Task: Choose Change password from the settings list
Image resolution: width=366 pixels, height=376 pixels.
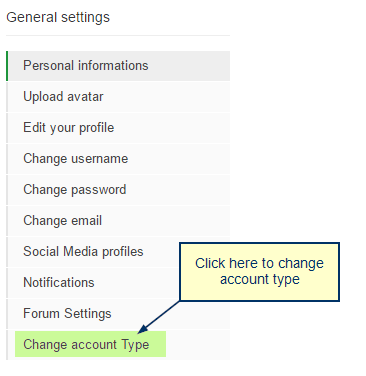Action: pyautogui.click(x=118, y=190)
